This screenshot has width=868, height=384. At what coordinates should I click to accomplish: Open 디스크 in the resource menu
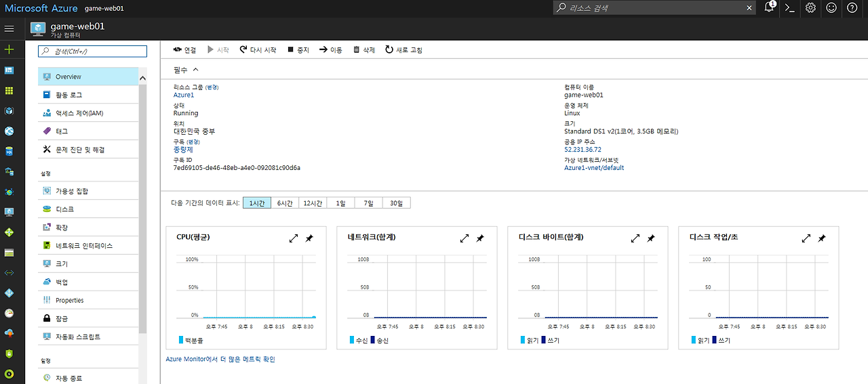point(88,209)
